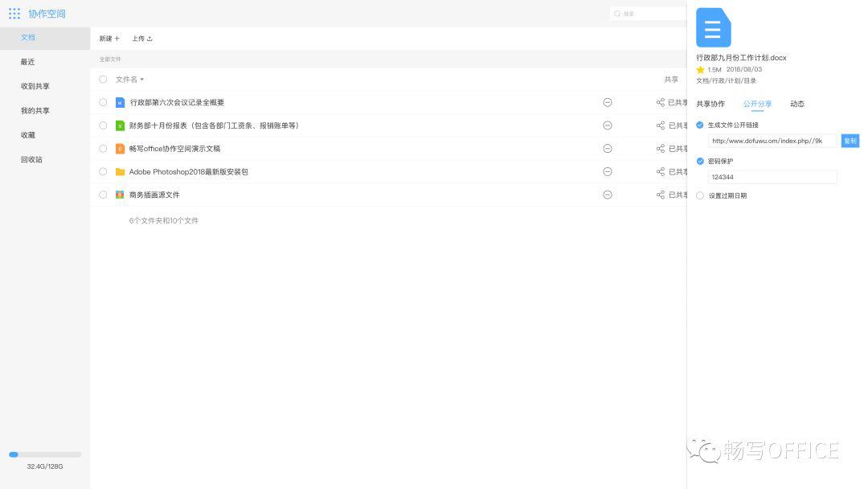Open the 新建 + menu
The image size is (868, 489).
[x=109, y=39]
